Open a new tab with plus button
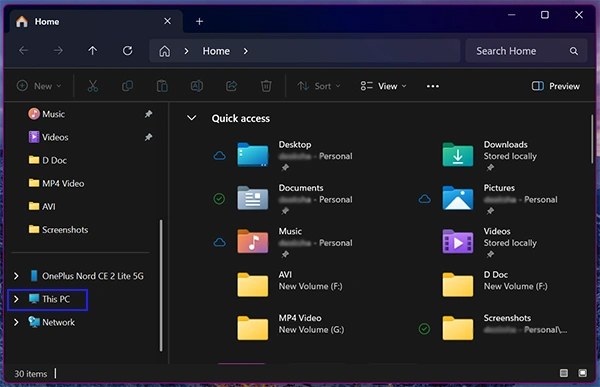 click(x=199, y=21)
